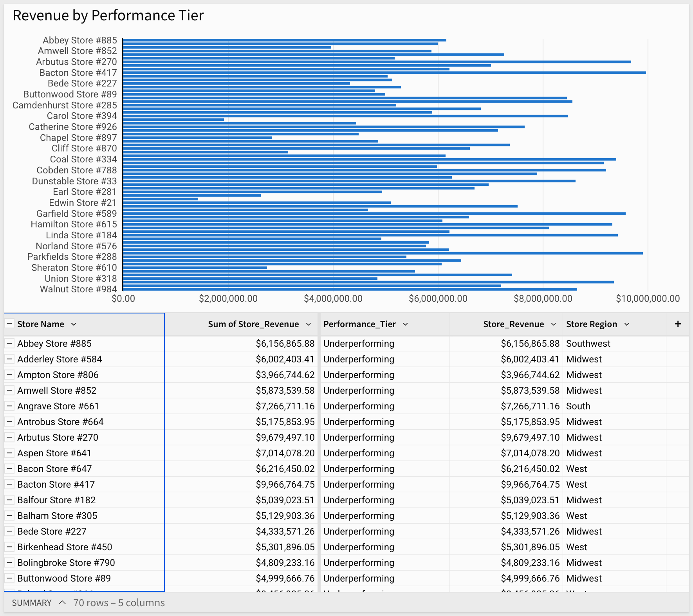The image size is (693, 616).
Task: Collapse the Ampton Store #806 row
Action: coord(9,375)
